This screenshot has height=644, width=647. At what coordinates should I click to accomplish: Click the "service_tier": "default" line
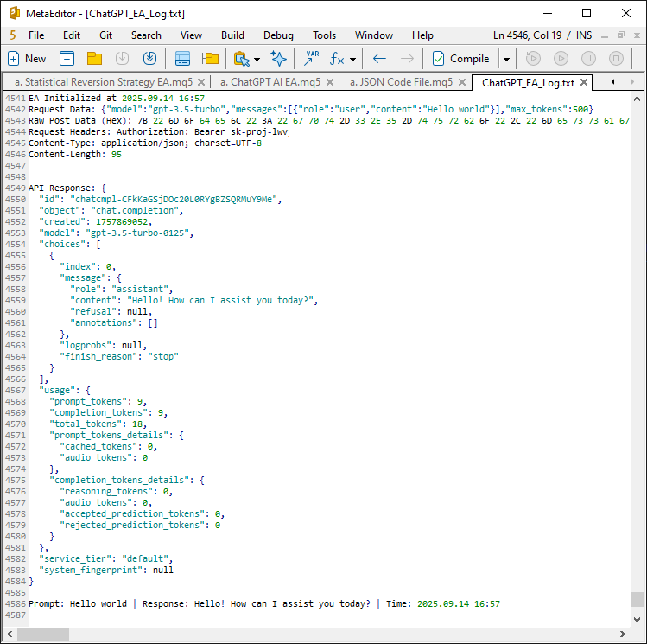[x=106, y=559]
